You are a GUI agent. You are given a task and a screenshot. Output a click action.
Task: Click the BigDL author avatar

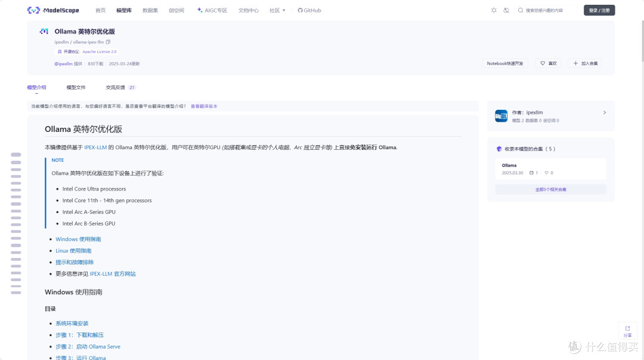pyautogui.click(x=501, y=116)
